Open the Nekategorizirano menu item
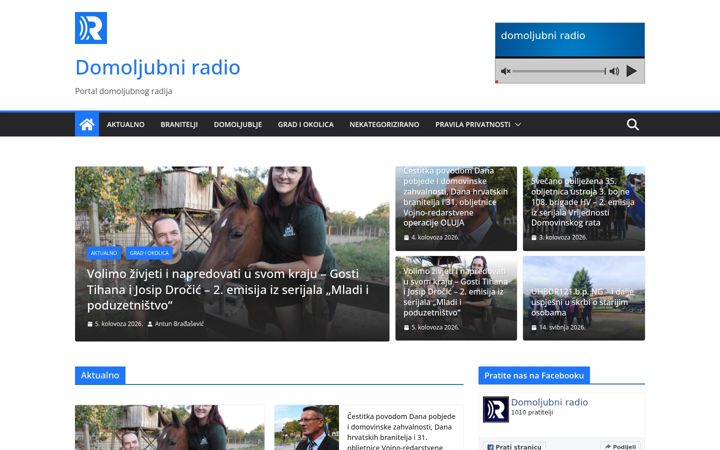This screenshot has width=720, height=450. [384, 124]
